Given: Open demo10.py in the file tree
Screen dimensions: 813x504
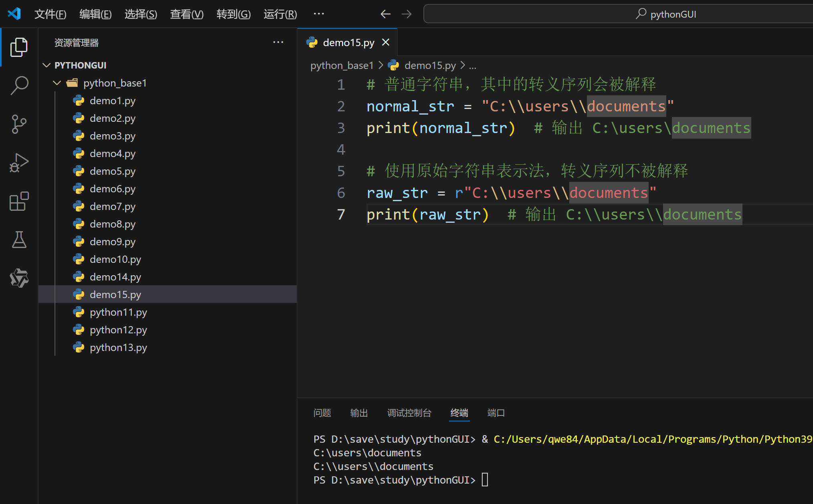Looking at the screenshot, I should coord(115,259).
